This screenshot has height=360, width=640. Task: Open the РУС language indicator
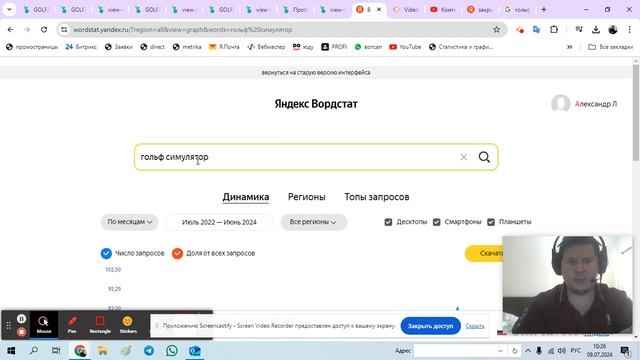tap(576, 351)
